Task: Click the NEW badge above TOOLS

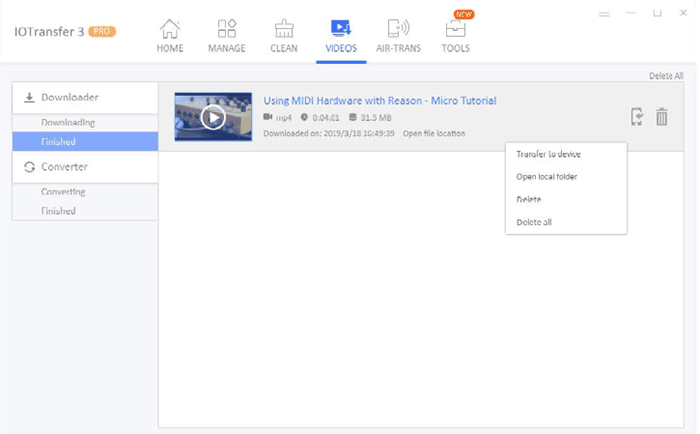Action: click(464, 14)
